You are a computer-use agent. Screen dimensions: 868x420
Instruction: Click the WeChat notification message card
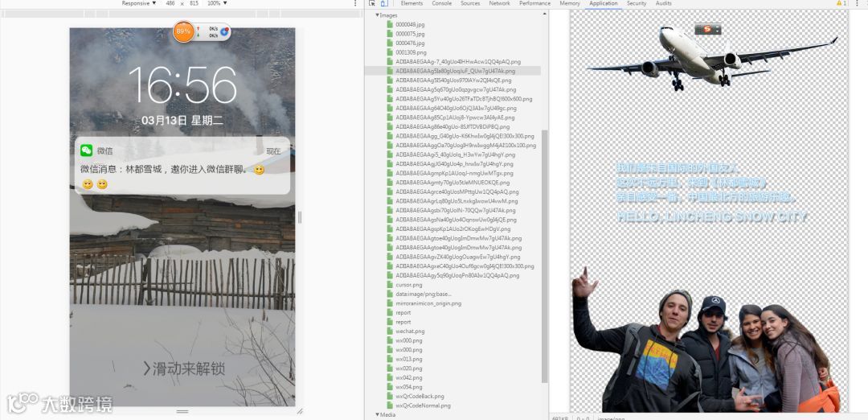(x=182, y=165)
